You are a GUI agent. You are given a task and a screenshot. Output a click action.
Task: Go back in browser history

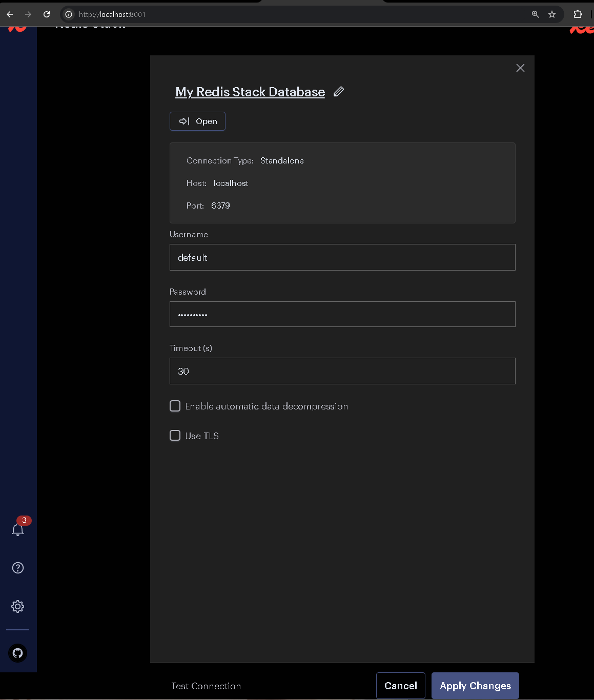(x=10, y=14)
